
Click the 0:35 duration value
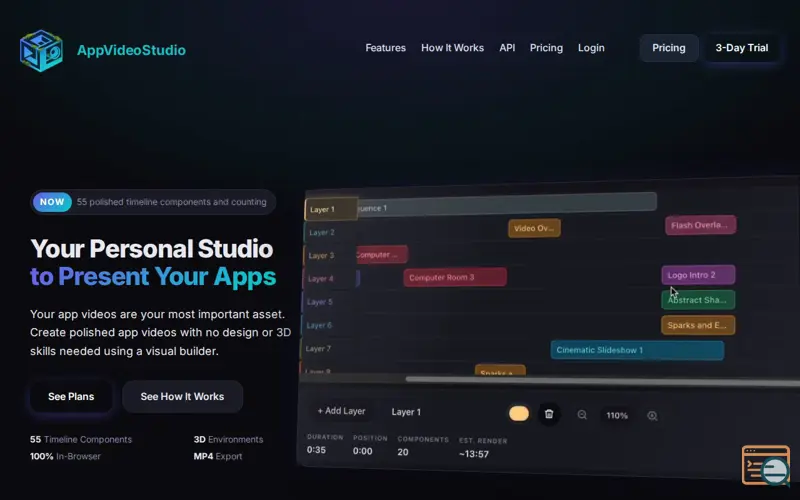coord(316,450)
